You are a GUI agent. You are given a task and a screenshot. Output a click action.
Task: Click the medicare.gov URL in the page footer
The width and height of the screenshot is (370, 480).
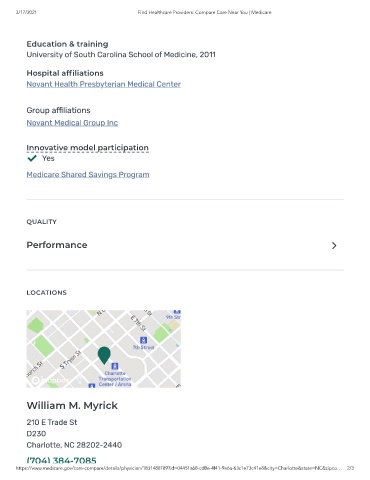point(178,468)
